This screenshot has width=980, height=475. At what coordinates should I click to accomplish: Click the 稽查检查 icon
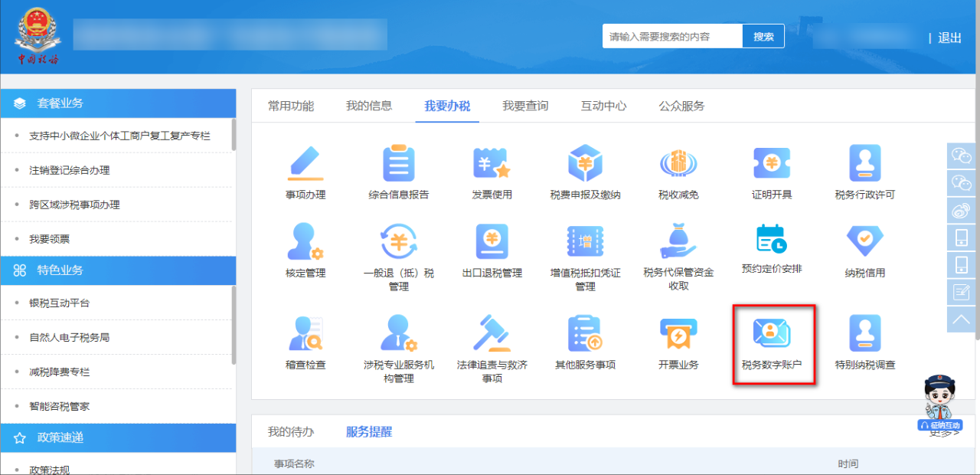click(x=305, y=335)
